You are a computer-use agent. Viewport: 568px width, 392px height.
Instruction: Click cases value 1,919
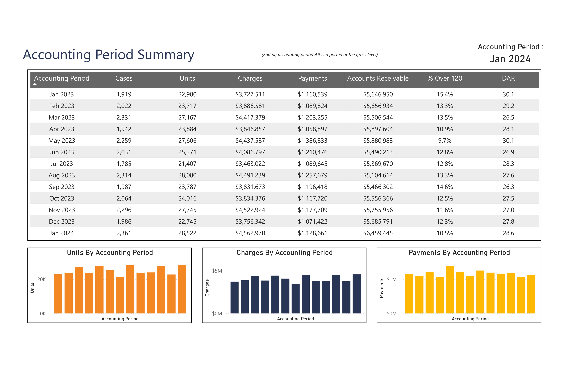coord(124,94)
